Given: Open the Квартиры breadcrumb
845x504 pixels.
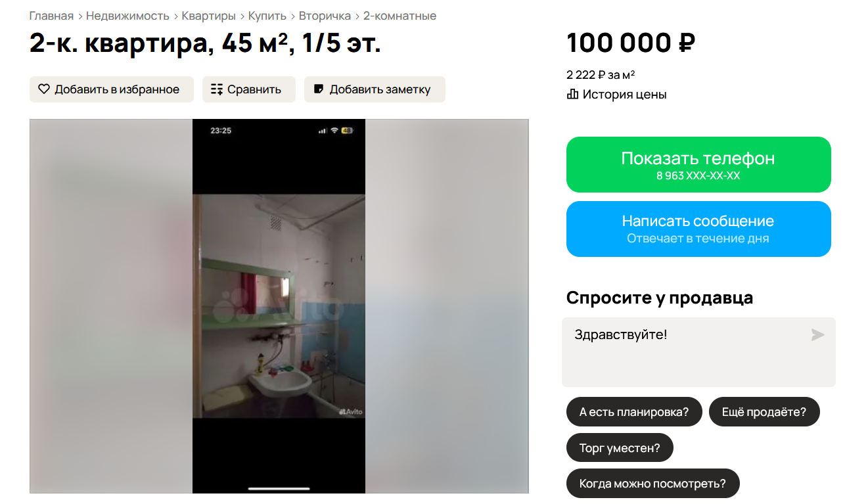Looking at the screenshot, I should [209, 16].
